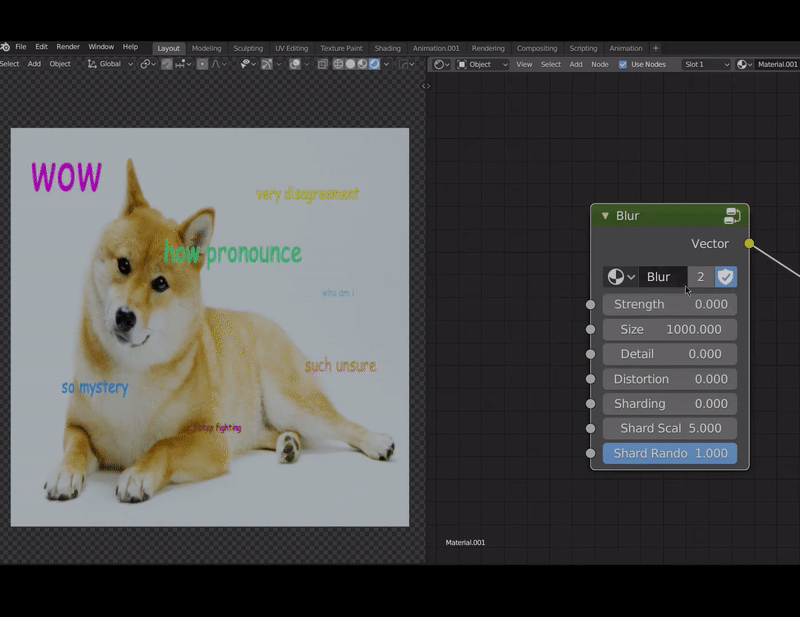Click the Blender logo icon
Viewport: 800px width, 617px height.
pos(5,47)
